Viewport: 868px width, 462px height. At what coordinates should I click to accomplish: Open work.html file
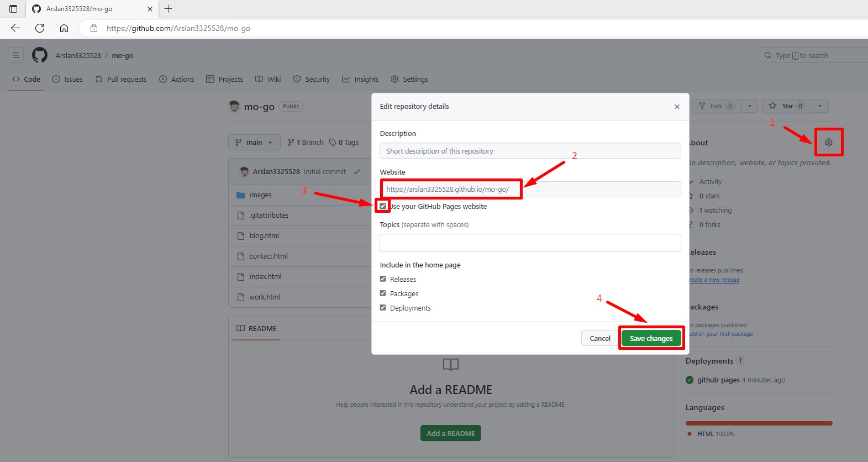tap(265, 297)
